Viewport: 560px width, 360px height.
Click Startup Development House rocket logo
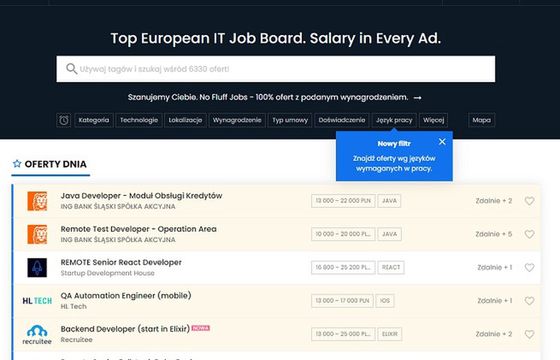pyautogui.click(x=37, y=268)
